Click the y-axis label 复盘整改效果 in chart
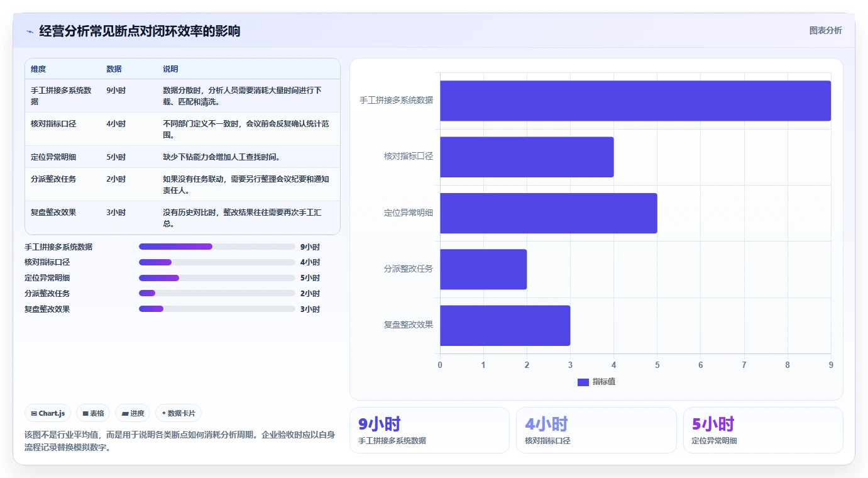 (409, 325)
